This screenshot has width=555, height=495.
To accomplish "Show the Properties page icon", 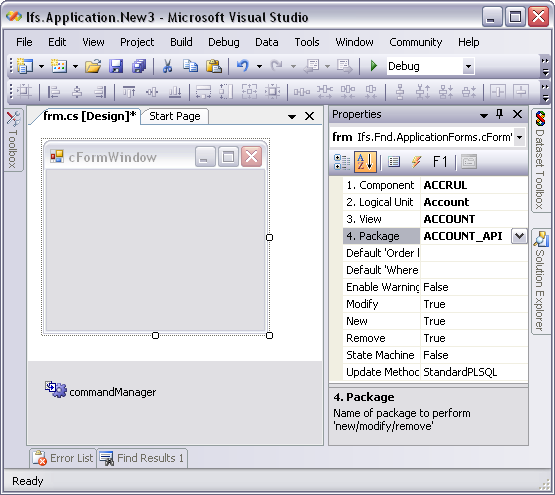I will 394,162.
